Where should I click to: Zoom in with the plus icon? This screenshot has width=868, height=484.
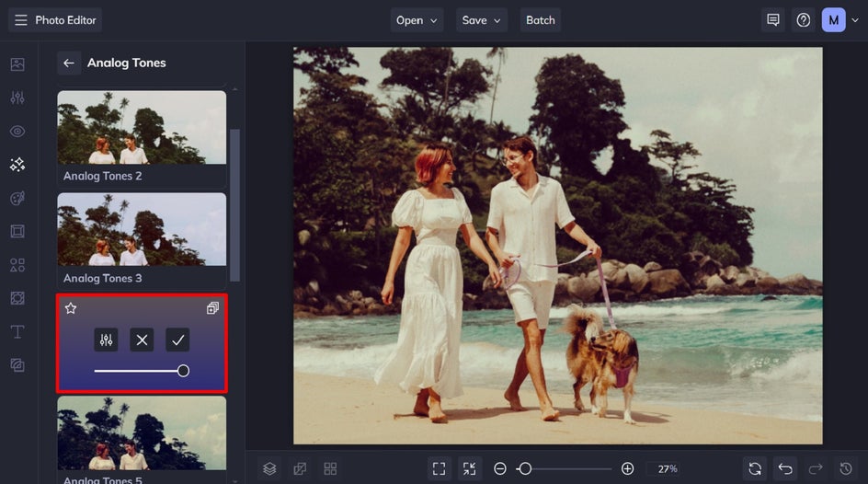click(627, 469)
